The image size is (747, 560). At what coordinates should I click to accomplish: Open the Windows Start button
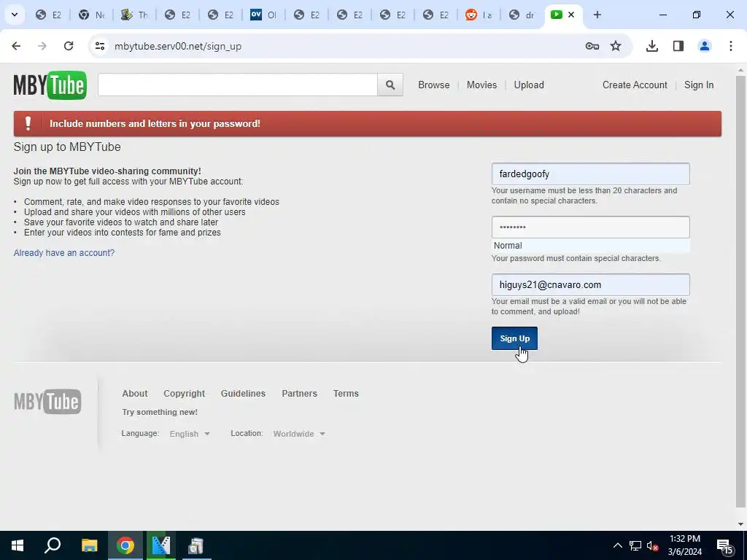tap(18, 545)
